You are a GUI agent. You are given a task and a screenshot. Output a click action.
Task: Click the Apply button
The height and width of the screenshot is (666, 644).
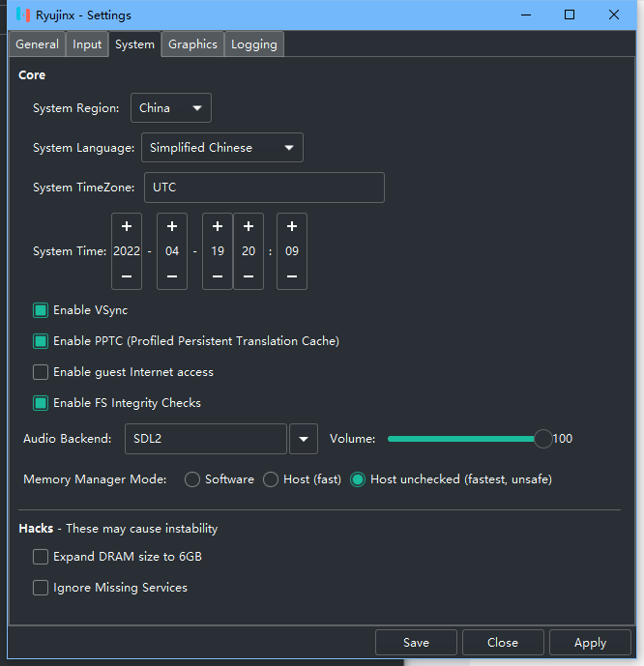(590, 643)
